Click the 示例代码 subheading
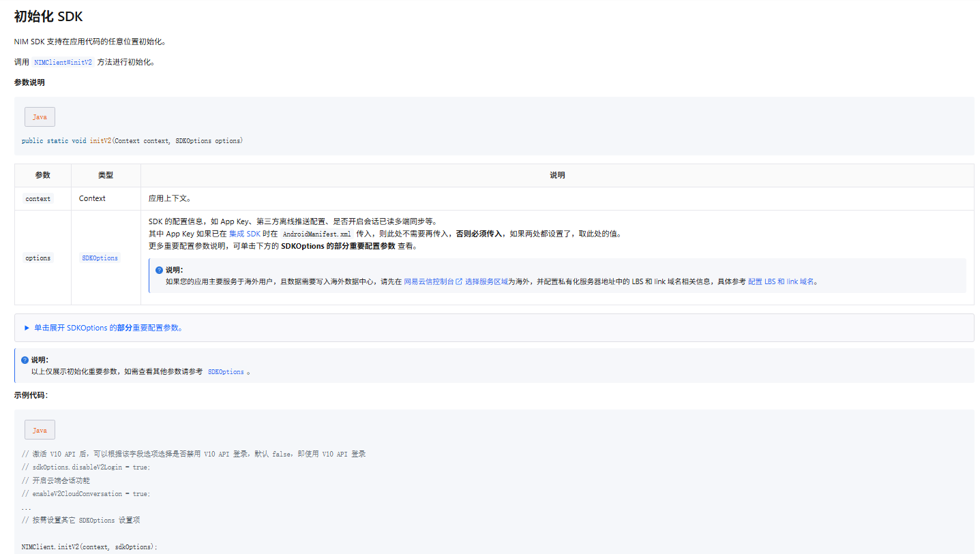The image size is (980, 554). (31, 395)
